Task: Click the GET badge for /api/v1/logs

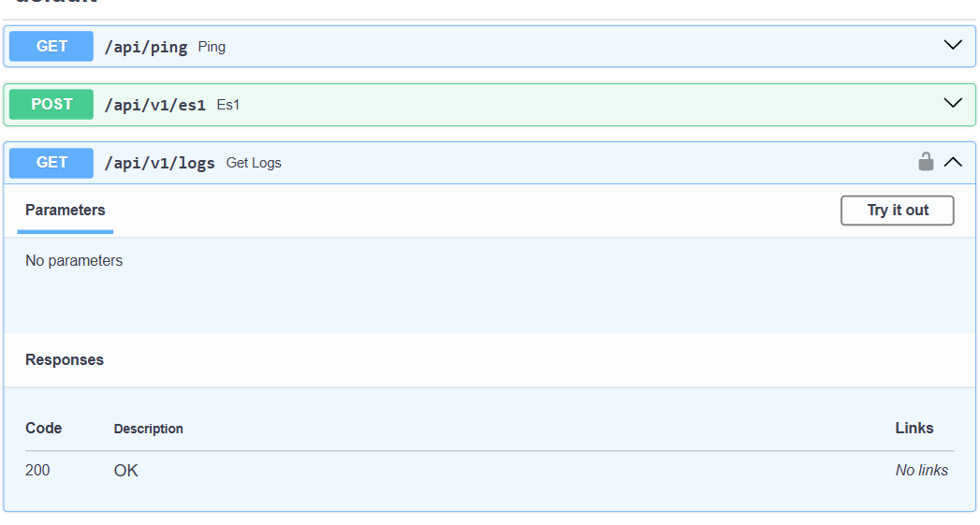Action: tap(51, 163)
